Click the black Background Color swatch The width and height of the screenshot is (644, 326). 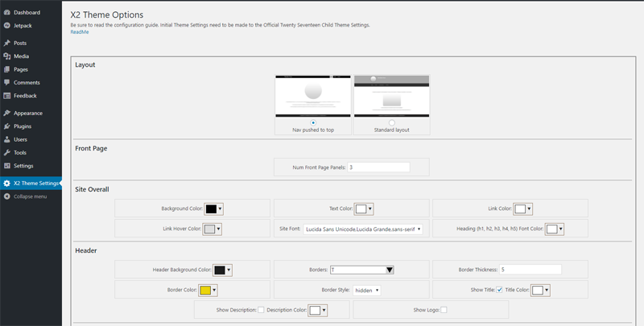(x=211, y=209)
